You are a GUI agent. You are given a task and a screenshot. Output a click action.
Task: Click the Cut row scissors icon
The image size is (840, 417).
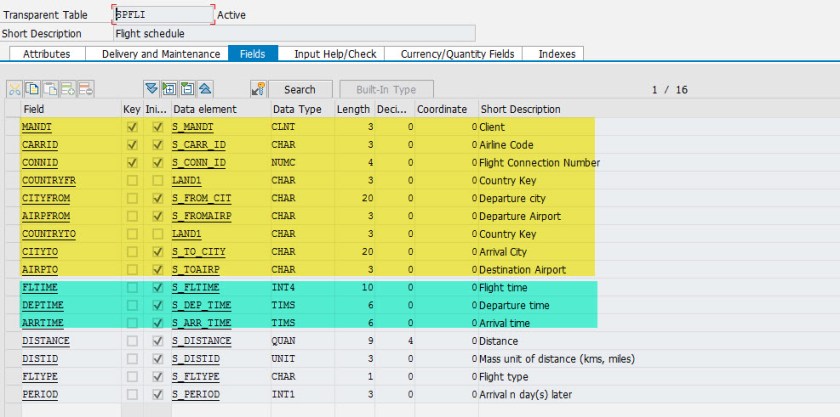tap(14, 90)
